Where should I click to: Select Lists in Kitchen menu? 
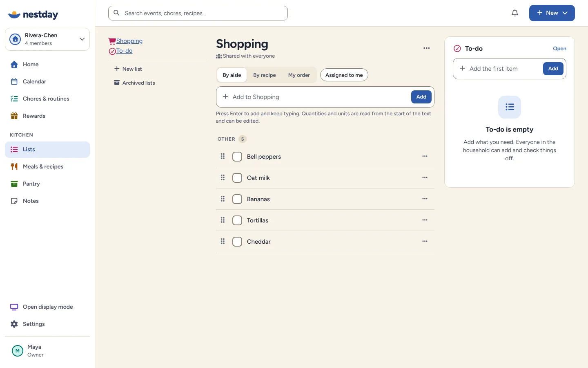click(x=47, y=150)
